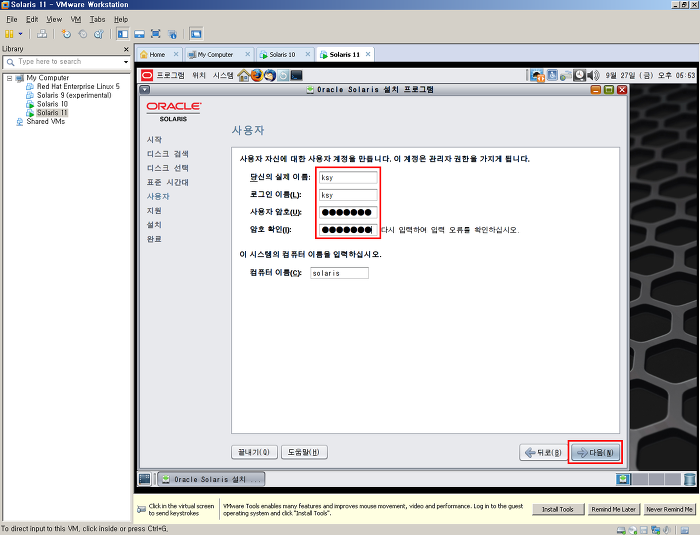Open the VM menu
The height and width of the screenshot is (535, 700).
click(x=76, y=19)
